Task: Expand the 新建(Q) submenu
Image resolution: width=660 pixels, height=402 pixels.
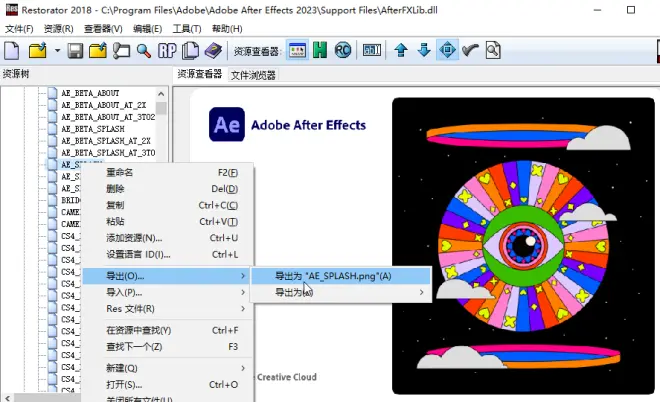Action: point(168,368)
